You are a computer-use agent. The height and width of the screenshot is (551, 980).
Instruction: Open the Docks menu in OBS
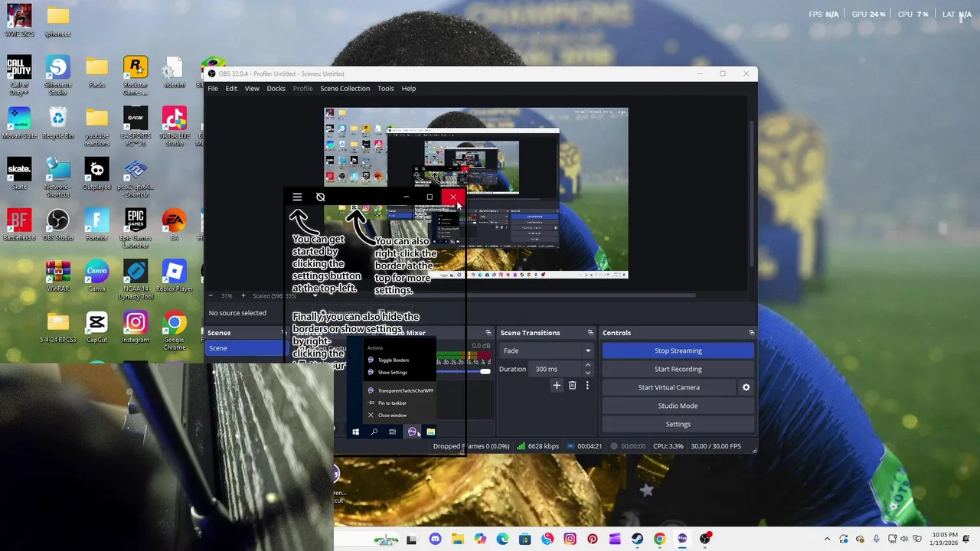[x=276, y=89]
